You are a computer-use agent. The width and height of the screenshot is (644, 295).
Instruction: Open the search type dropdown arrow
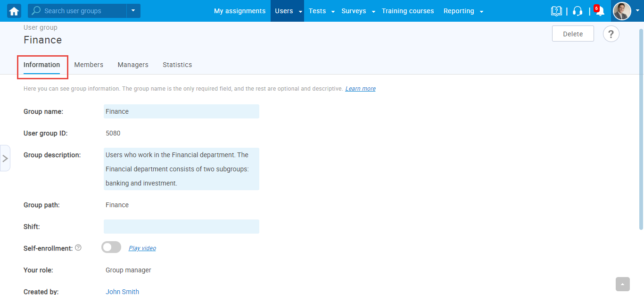133,11
